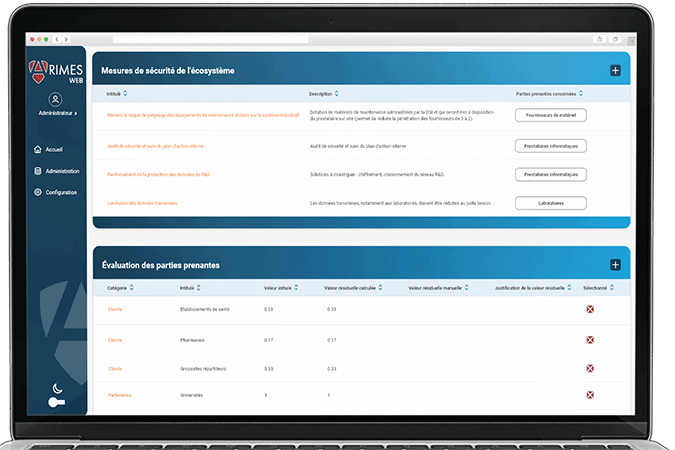Screen dimensions: 675x450
Task: Click the Laboratoires button
Action: tap(551, 203)
